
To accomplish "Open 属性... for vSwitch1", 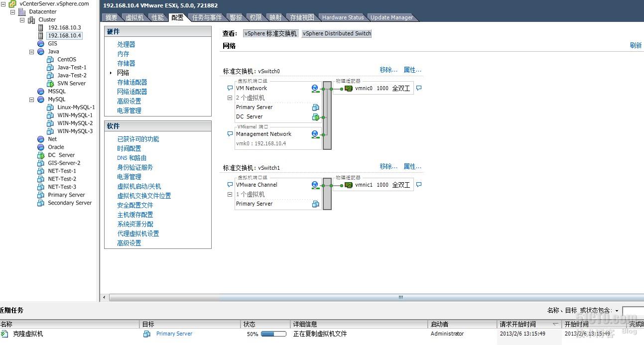I will 412,166.
